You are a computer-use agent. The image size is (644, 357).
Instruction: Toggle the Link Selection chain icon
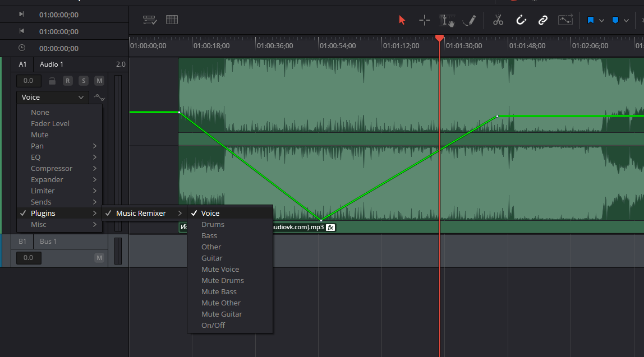543,20
